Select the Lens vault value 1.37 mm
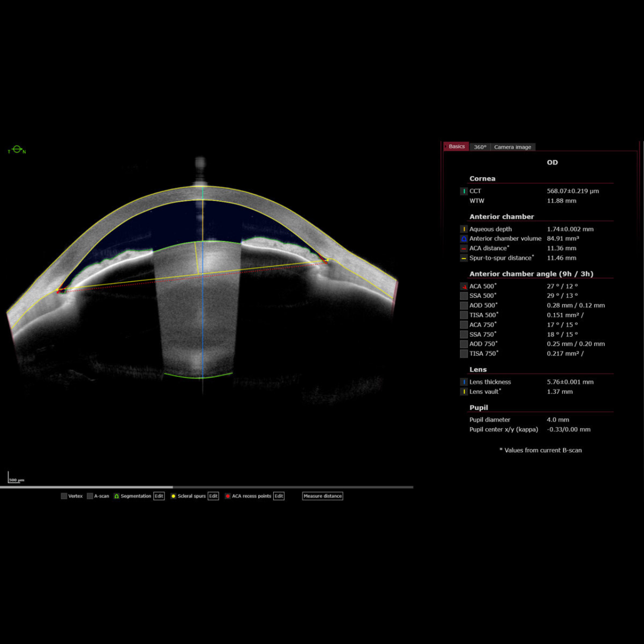644x644 pixels. click(x=559, y=391)
